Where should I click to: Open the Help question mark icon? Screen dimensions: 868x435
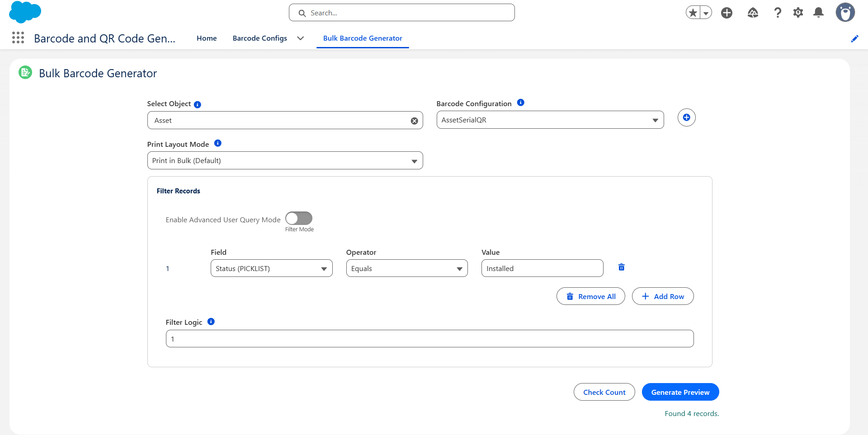778,13
